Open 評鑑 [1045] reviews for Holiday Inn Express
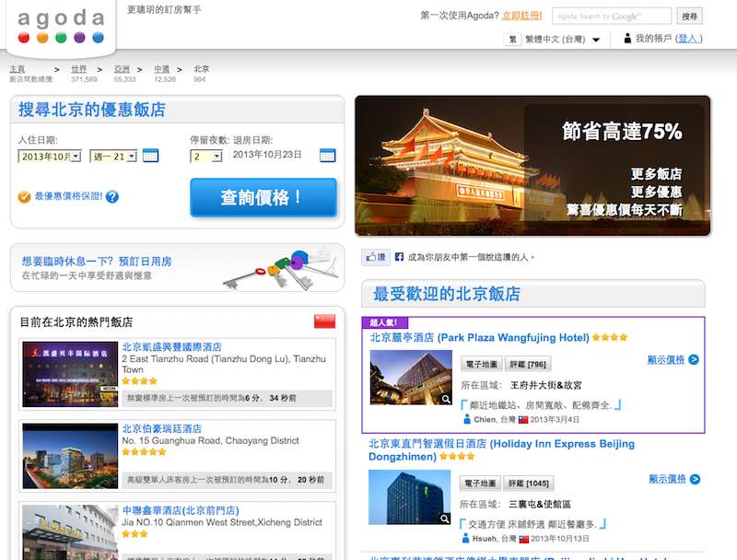Viewport: 737px width, 560px height. tap(529, 483)
